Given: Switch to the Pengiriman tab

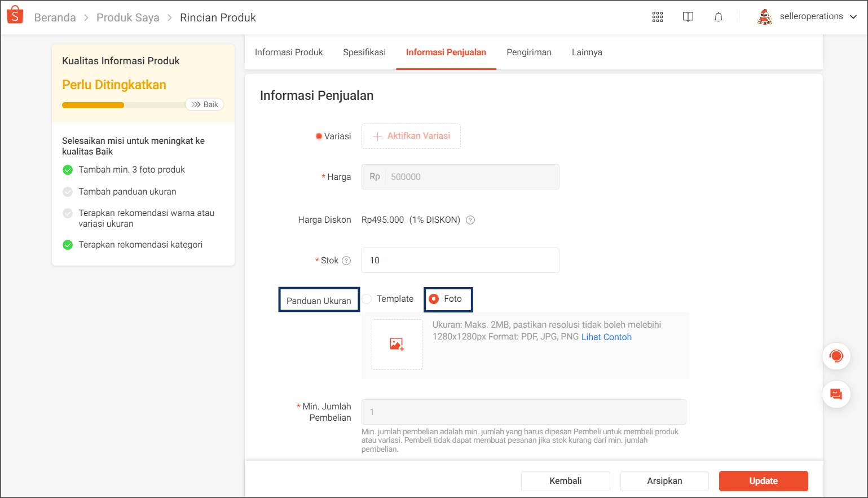Looking at the screenshot, I should tap(529, 52).
